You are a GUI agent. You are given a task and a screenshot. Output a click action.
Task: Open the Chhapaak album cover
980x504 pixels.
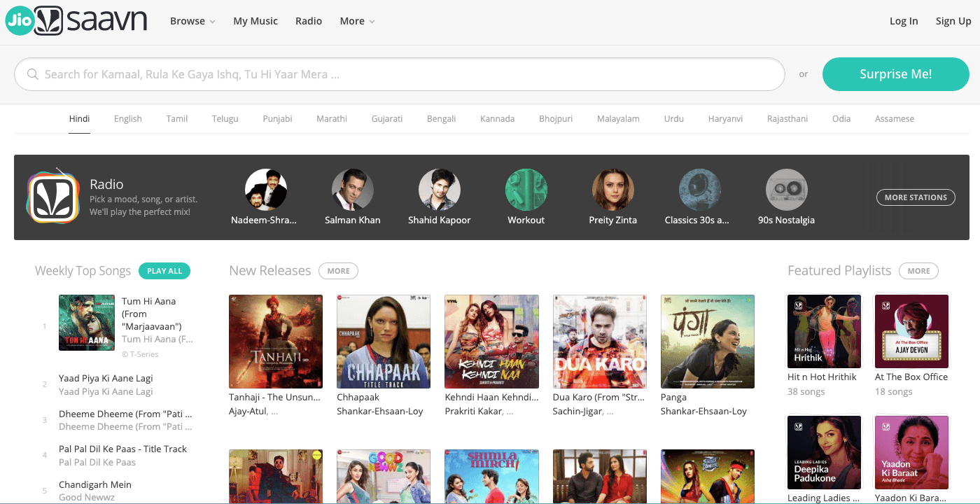point(384,342)
